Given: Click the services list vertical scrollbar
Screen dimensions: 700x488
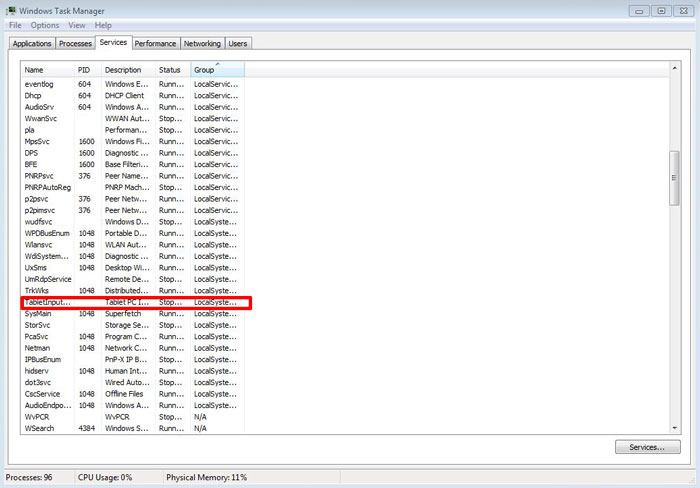Looking at the screenshot, I should [x=674, y=180].
